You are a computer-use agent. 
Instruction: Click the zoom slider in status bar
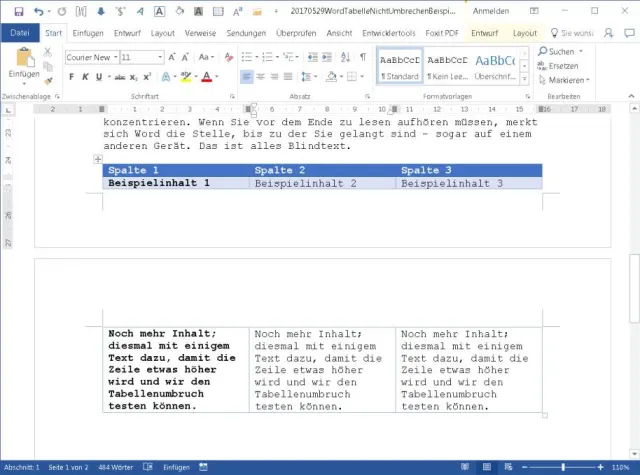[x=563, y=467]
